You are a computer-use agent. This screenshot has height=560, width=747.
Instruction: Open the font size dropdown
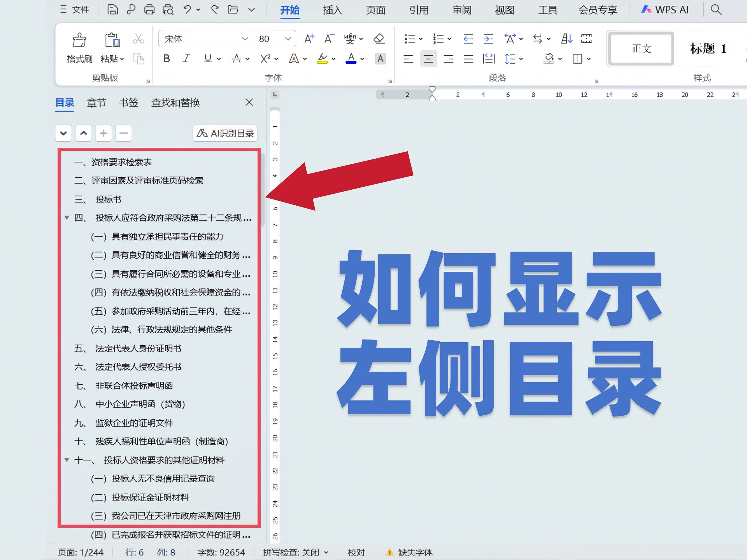tap(288, 38)
